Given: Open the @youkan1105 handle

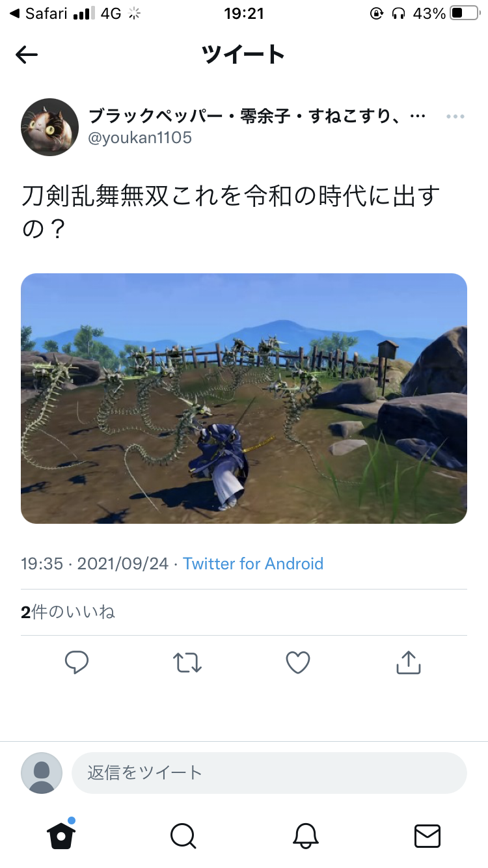Looking at the screenshot, I should pyautogui.click(x=140, y=138).
